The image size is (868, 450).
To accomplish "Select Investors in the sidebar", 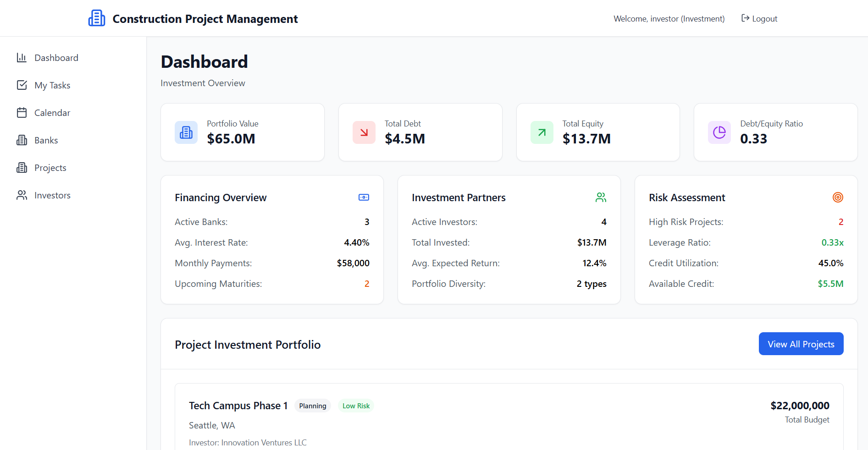I will tap(52, 195).
